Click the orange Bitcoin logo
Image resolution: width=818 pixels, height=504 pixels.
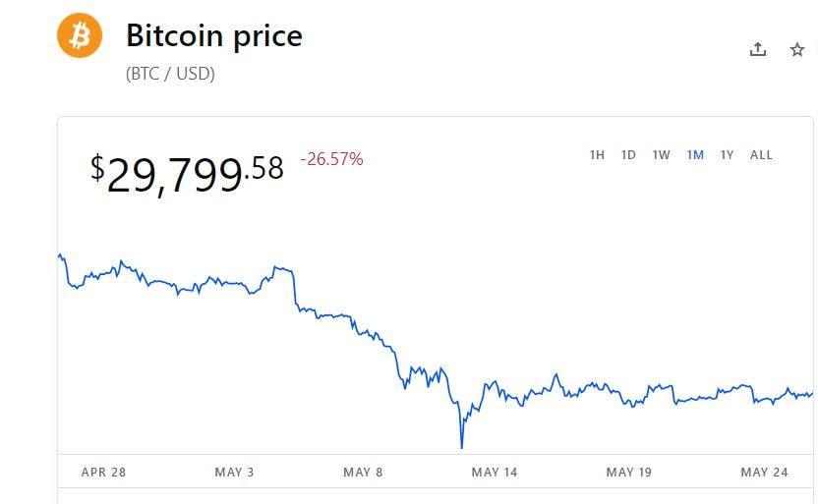click(x=80, y=35)
